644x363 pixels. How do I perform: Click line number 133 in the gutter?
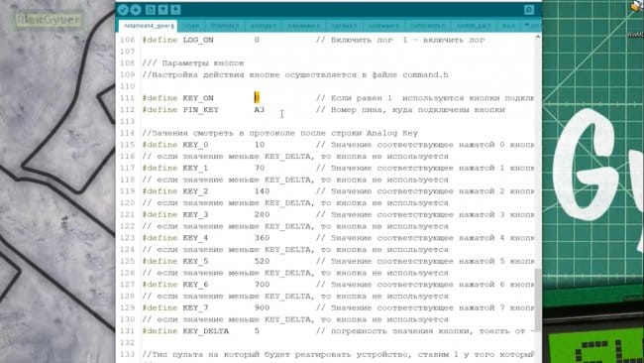128,354
